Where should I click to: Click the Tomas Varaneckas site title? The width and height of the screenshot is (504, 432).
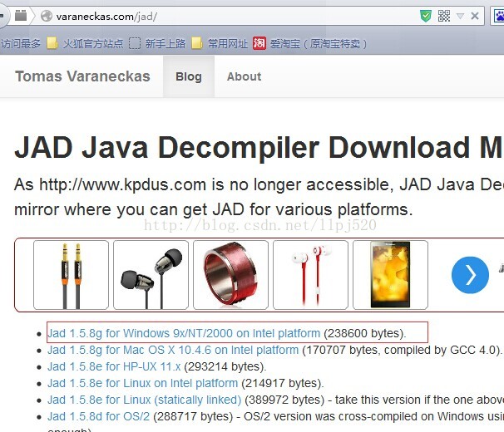click(82, 76)
